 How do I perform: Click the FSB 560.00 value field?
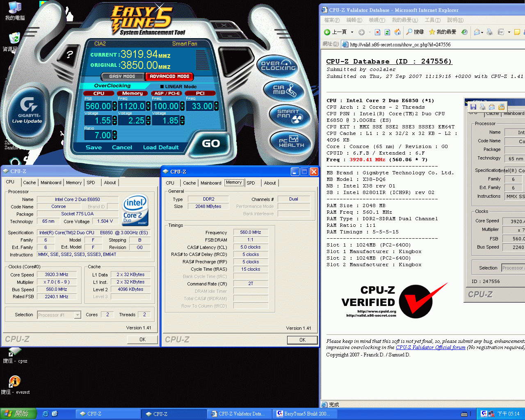point(98,106)
